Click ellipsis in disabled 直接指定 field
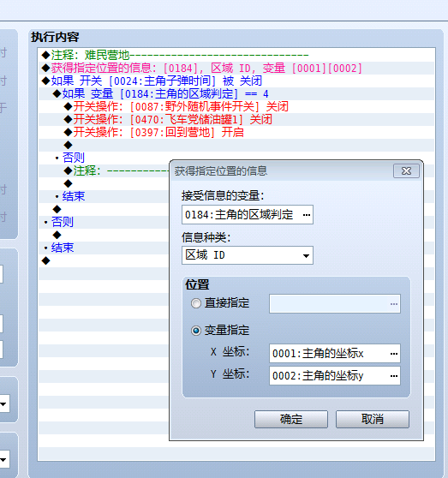 [394, 304]
